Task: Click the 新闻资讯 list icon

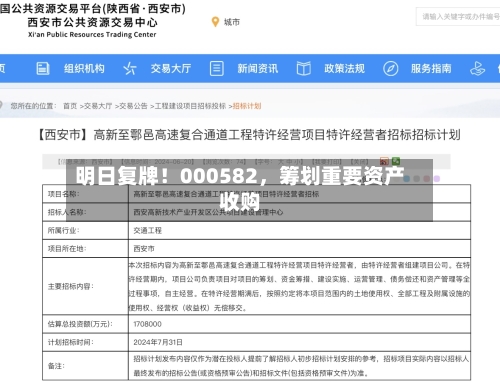Action: [x=217, y=69]
